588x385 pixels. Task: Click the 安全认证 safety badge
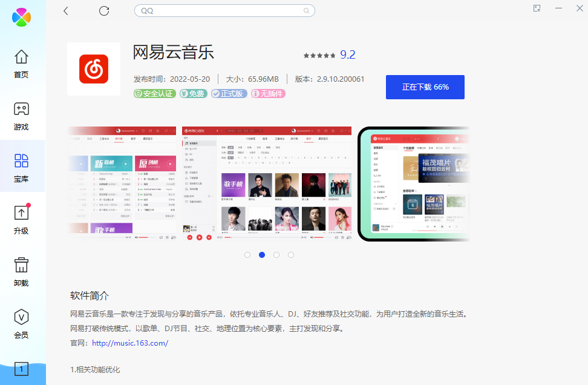click(x=155, y=93)
